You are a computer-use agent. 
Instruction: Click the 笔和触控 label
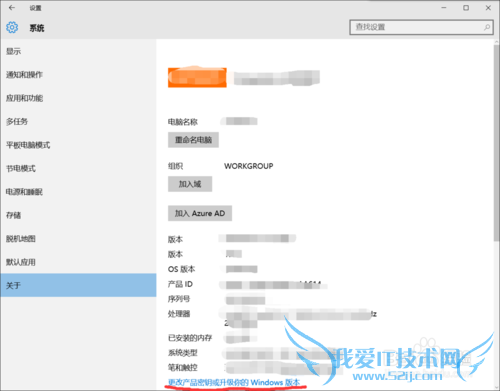click(x=183, y=368)
